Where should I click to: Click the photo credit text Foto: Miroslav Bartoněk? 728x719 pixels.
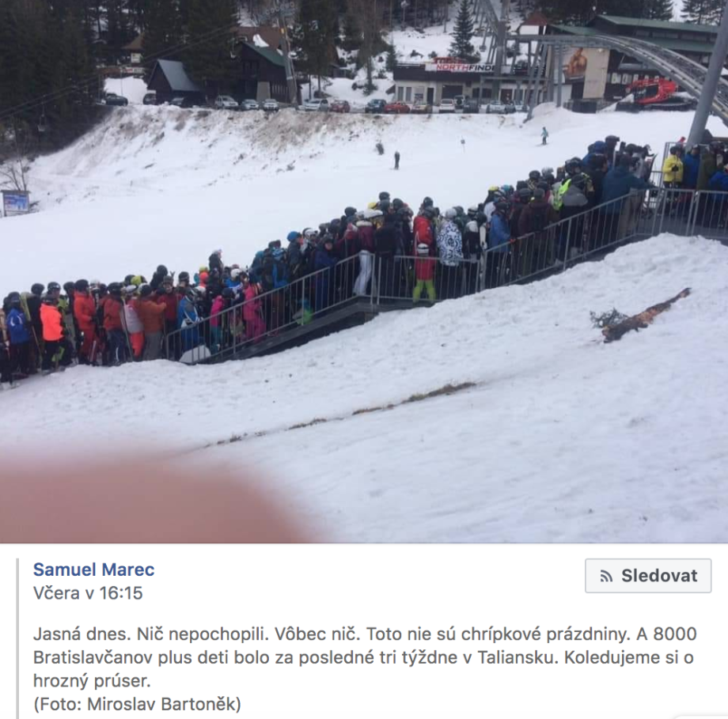[137, 704]
